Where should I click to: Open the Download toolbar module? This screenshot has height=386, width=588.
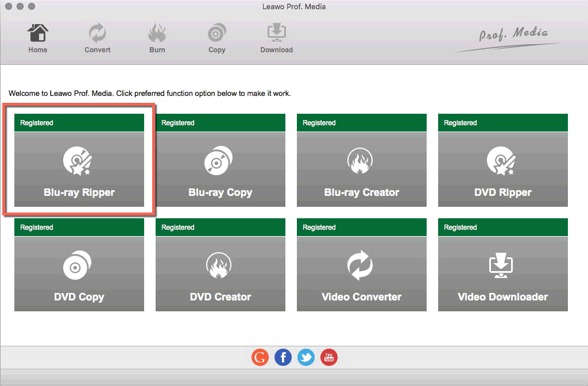(x=277, y=38)
